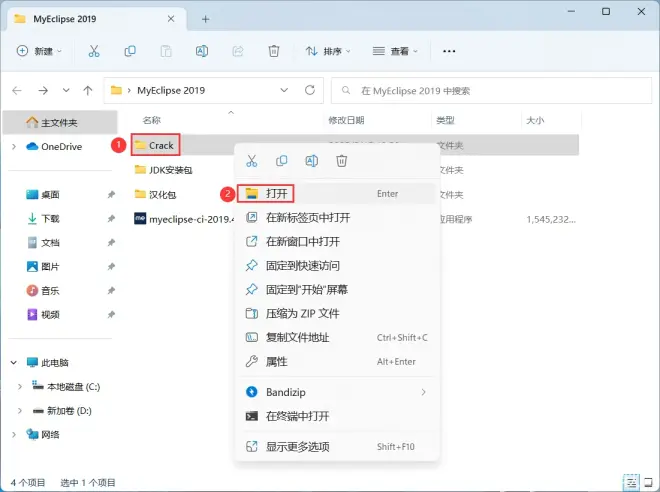660x492 pixels.
Task: Open 文档 in the sidebar
Action: tap(51, 242)
